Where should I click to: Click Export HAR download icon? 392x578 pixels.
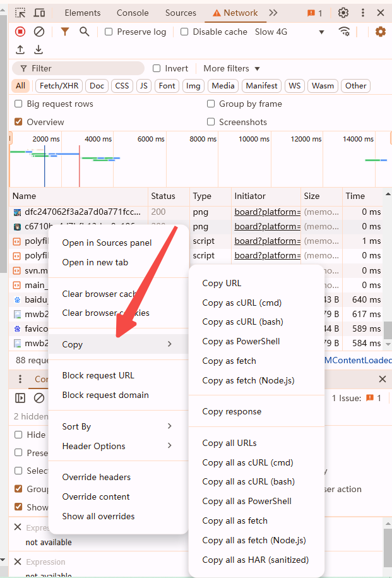coord(39,49)
